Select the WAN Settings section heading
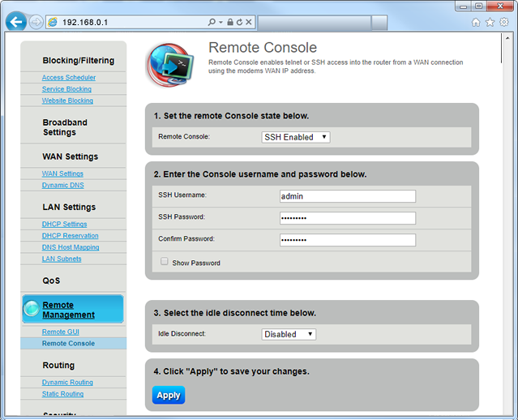 70,156
